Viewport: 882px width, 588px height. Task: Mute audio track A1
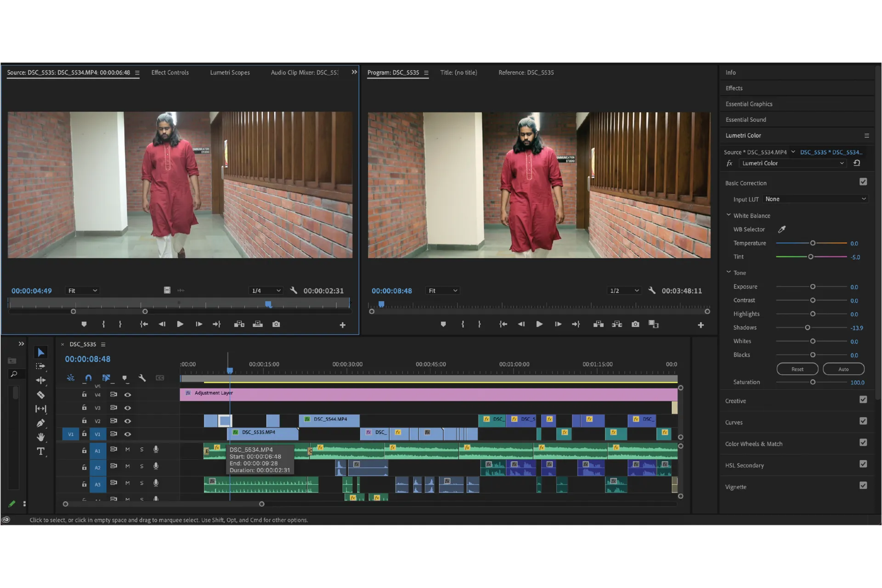127,449
